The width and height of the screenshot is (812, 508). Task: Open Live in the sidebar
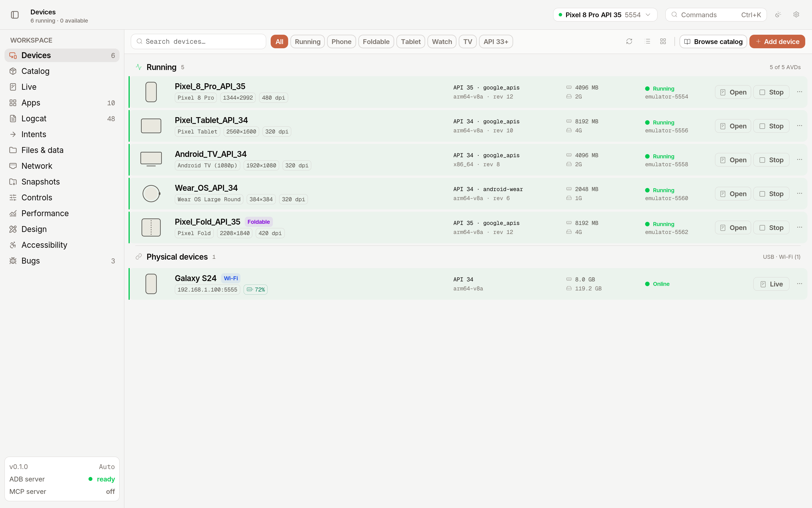tap(62, 87)
